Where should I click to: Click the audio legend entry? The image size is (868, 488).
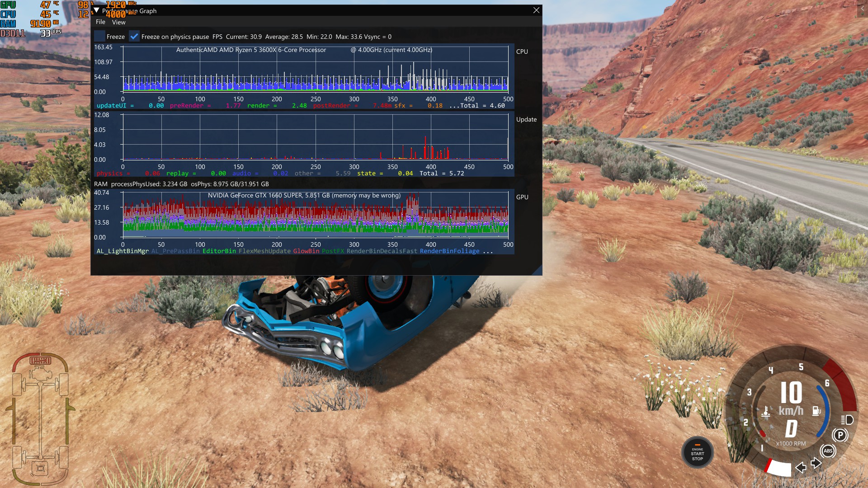(260, 174)
